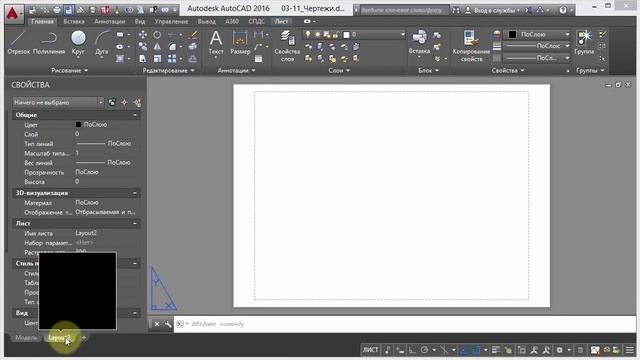Toggle PICKADD mode icon in СВОЙСТВА
Screen dimensions: 640x360
(x=112, y=102)
